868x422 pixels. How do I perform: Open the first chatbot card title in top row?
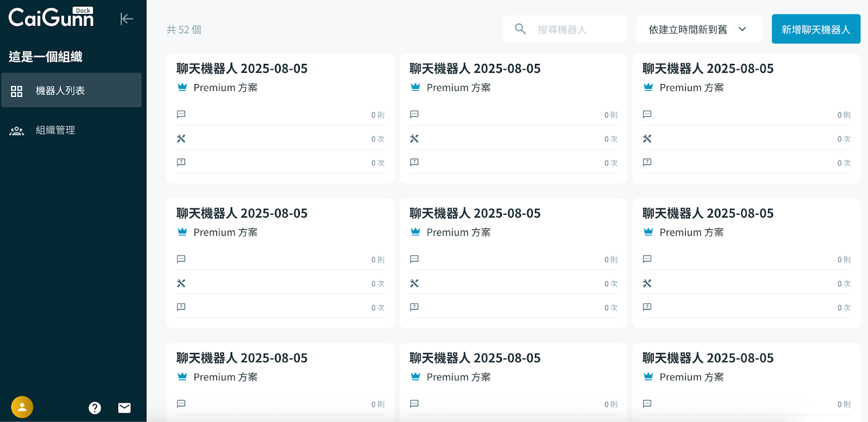242,69
